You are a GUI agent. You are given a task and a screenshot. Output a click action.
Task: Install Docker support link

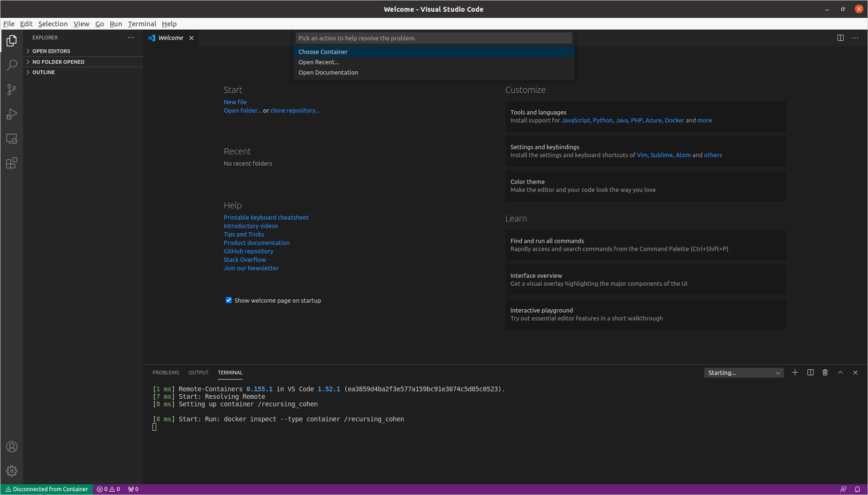674,121
